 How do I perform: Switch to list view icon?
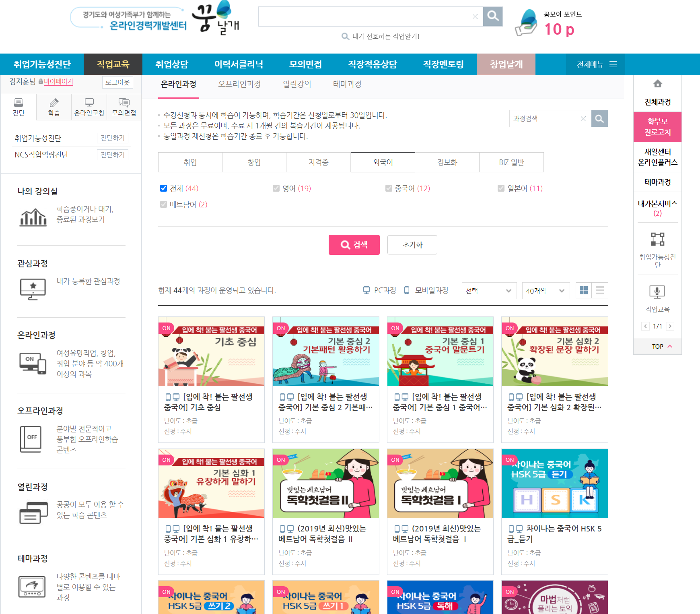click(600, 290)
